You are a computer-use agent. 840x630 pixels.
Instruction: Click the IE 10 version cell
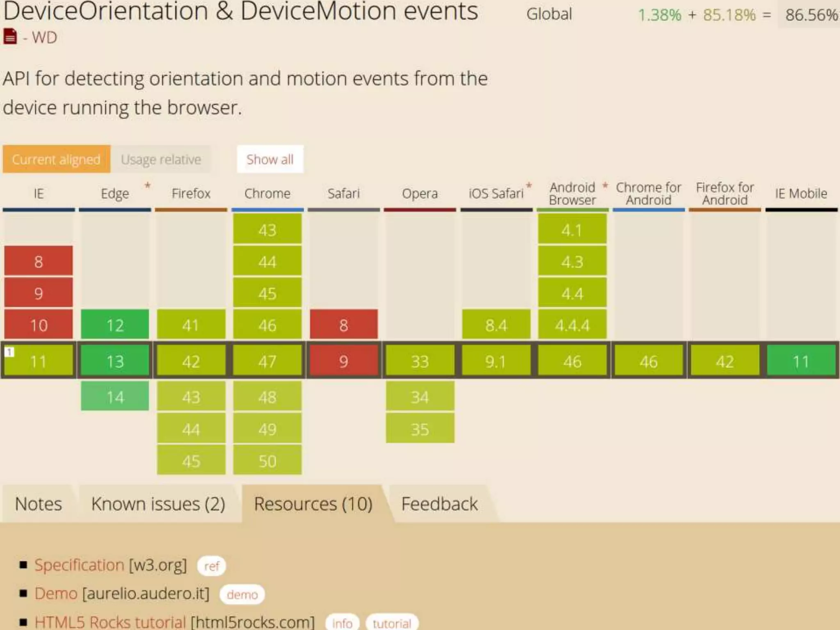39,325
